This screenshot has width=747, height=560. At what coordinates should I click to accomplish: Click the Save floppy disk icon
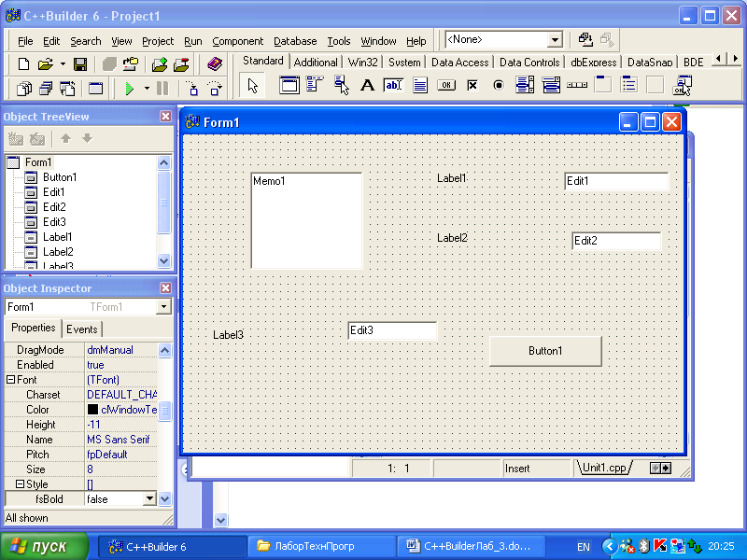pos(80,63)
